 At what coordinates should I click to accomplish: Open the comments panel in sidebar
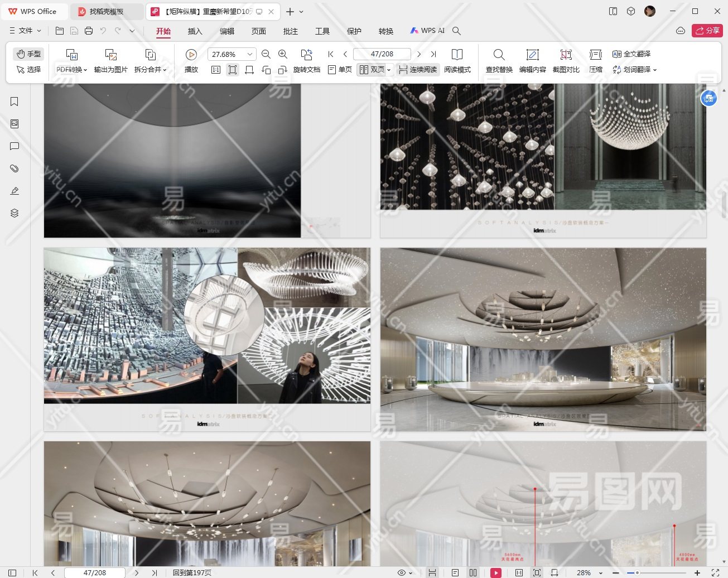(x=15, y=146)
